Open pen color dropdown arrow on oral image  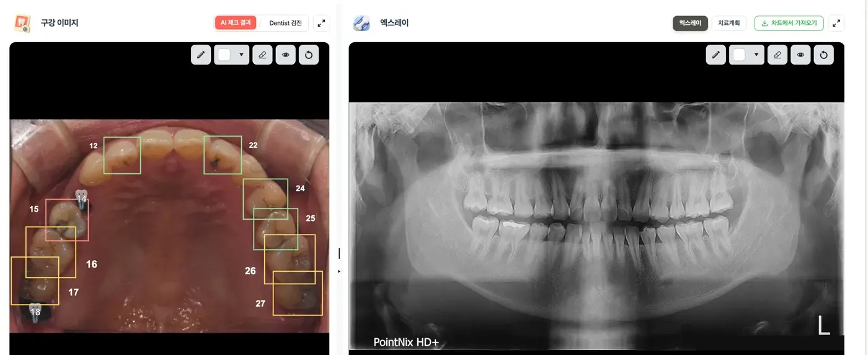241,55
